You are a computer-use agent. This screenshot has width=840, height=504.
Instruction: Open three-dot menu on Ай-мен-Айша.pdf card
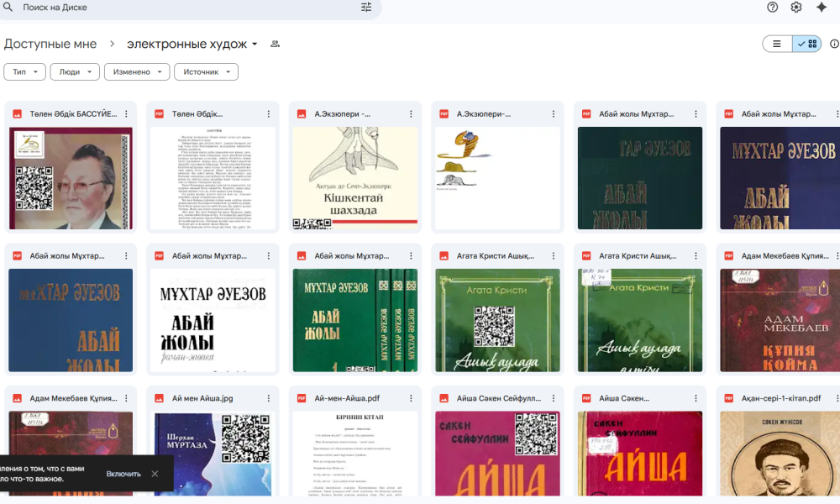tap(412, 398)
